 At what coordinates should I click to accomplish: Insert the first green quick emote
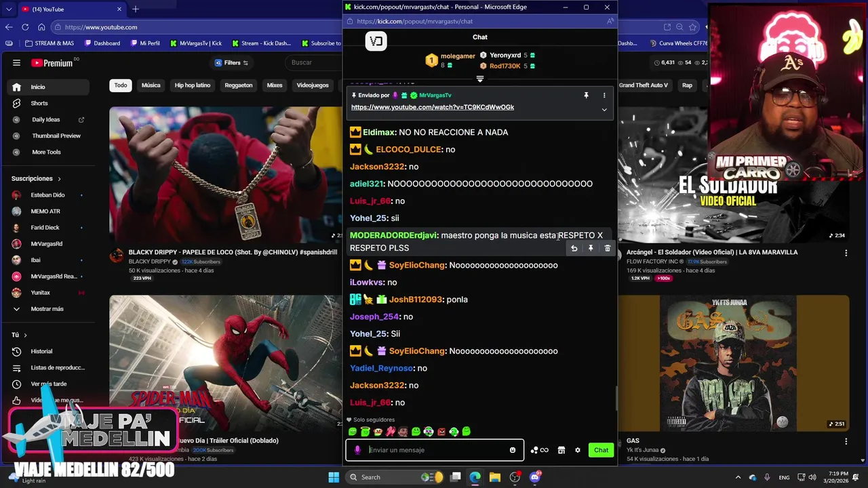point(353,432)
